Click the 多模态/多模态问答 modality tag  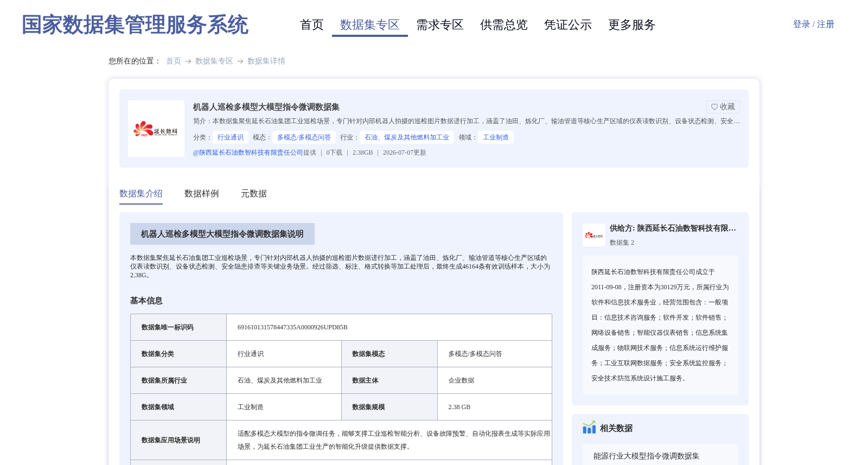click(x=304, y=137)
